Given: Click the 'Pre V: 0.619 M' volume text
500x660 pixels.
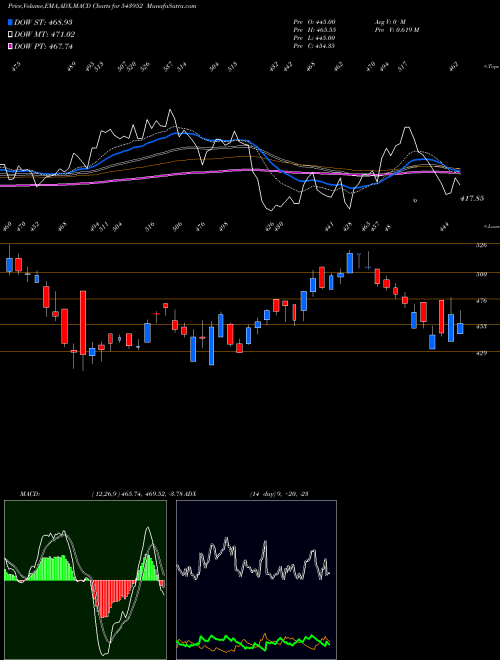Looking at the screenshot, I should 396,30.
